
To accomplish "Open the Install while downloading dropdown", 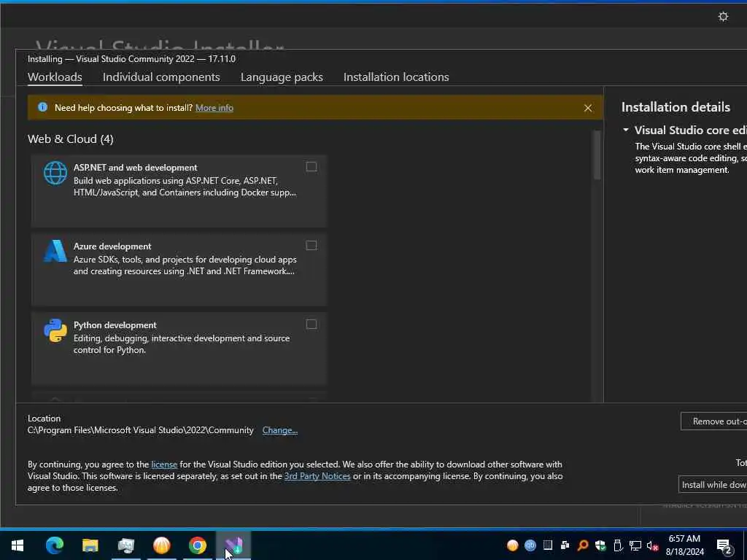I will click(713, 484).
